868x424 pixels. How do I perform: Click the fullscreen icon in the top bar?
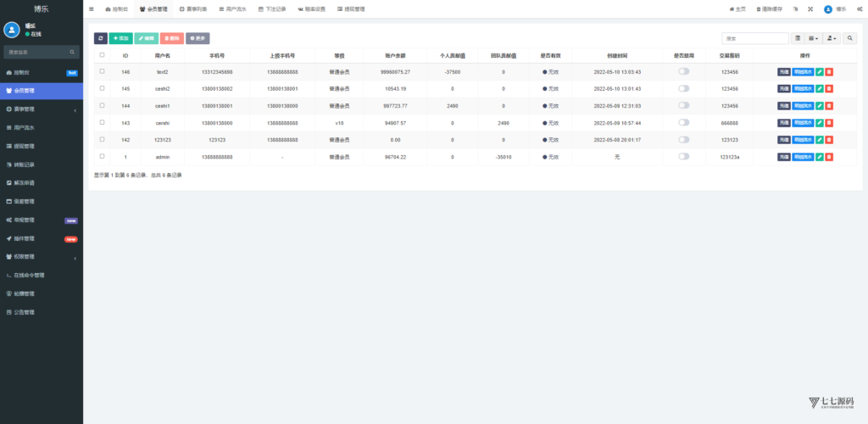tap(810, 8)
